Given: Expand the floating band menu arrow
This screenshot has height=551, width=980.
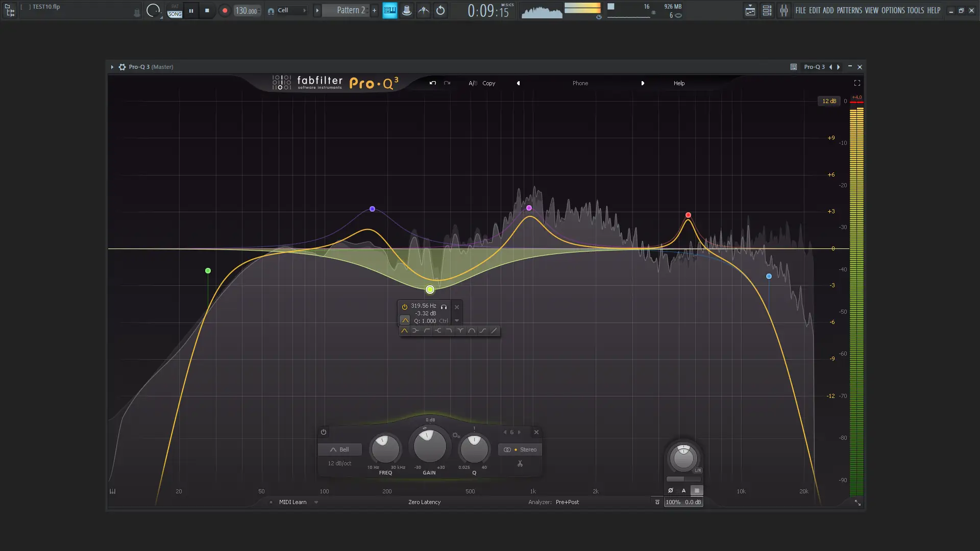Looking at the screenshot, I should [457, 321].
